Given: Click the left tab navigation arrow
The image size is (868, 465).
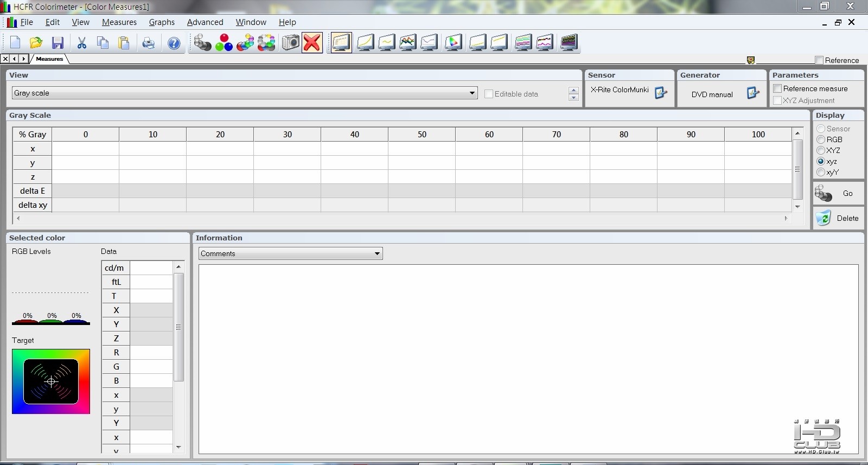Looking at the screenshot, I should coord(15,59).
